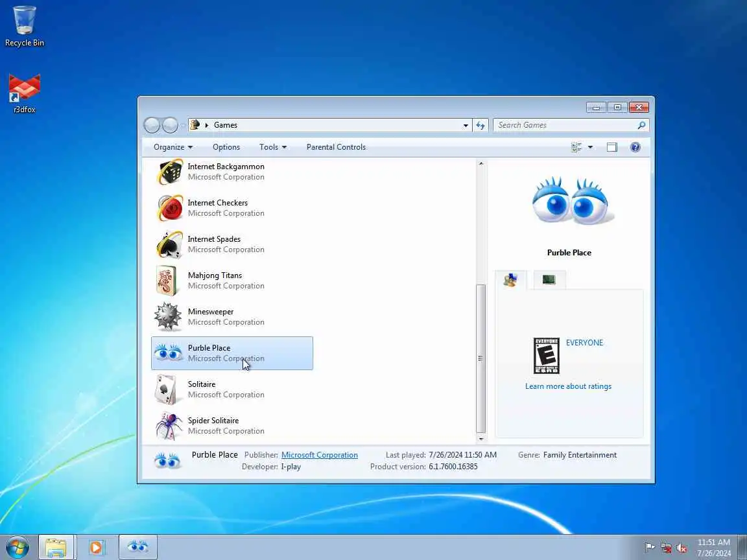The height and width of the screenshot is (560, 747).
Task: Click product version 6.1.7600.16385 text
Action: click(x=453, y=467)
